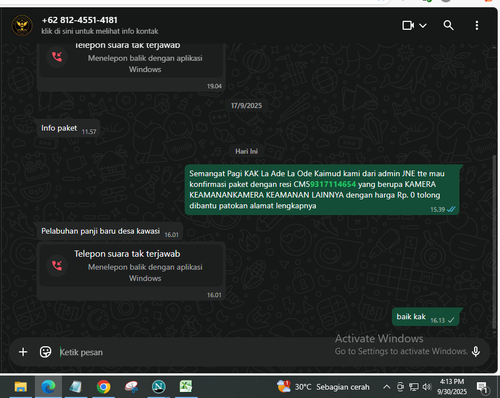This screenshot has width=500, height=398.
Task: Focus the 'Ketik pesan' message field
Action: 197,352
